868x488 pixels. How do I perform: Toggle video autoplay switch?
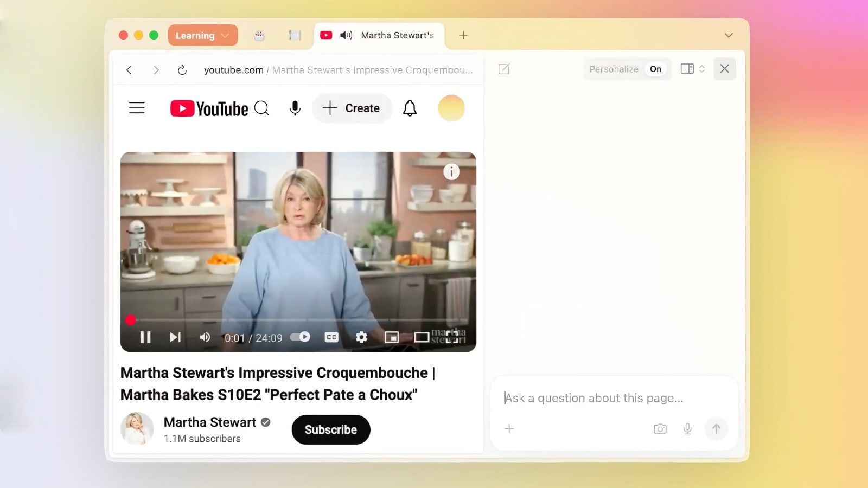point(300,337)
